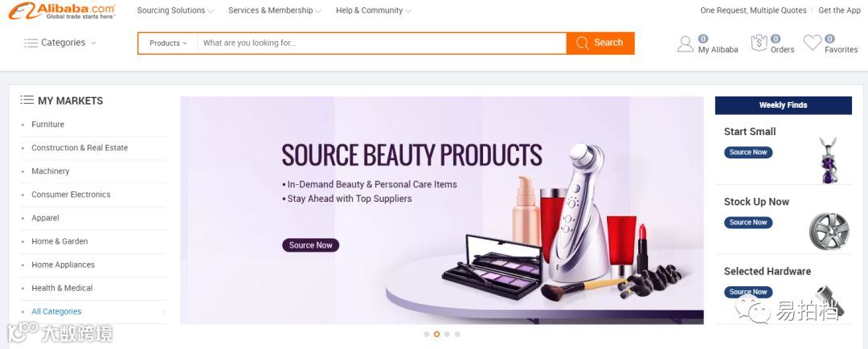The width and height of the screenshot is (868, 349).
Task: Open the purple necklace thumbnail
Action: 829,161
